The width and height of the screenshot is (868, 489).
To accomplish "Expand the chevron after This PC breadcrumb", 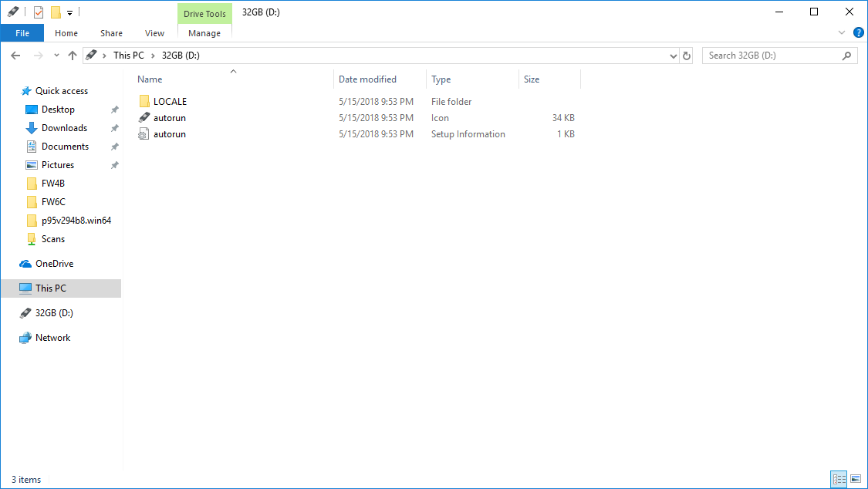I will click(x=153, y=56).
